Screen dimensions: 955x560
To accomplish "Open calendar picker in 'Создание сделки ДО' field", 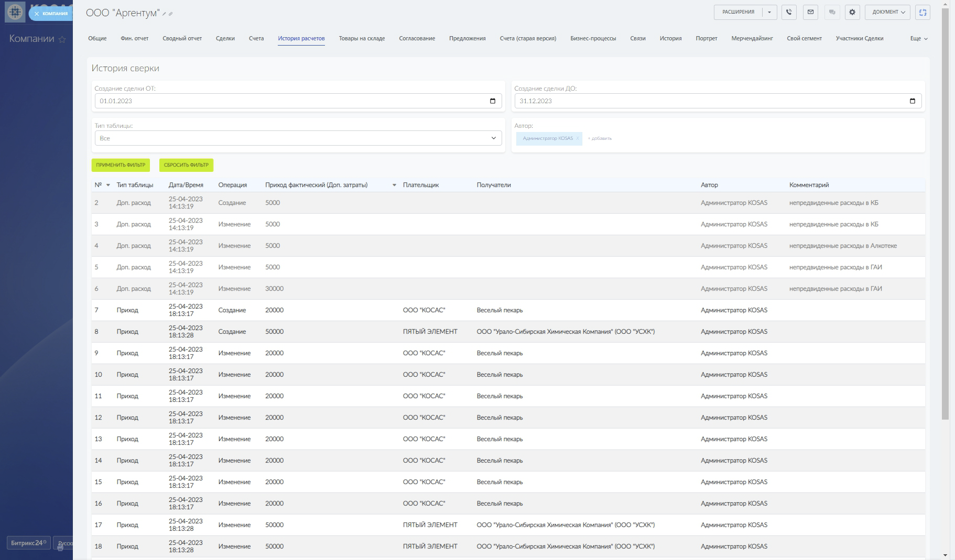I will coord(912,101).
